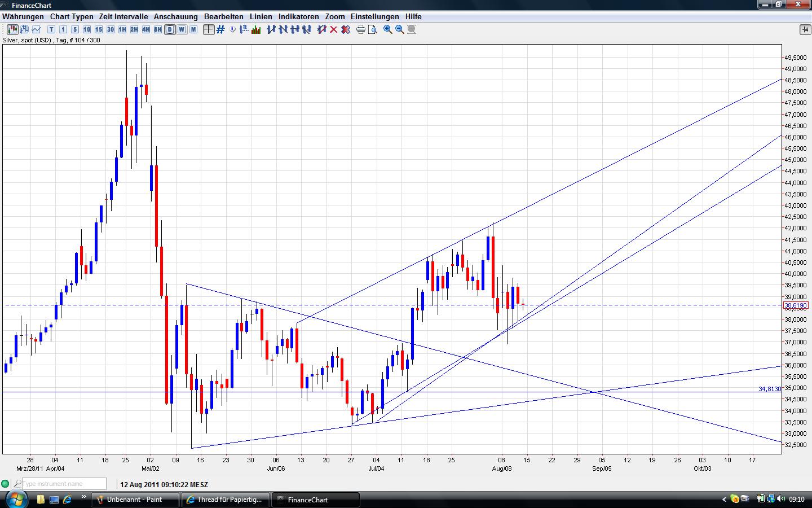This screenshot has width=812, height=508.
Task: Open the Hilfe menu
Action: (413, 16)
